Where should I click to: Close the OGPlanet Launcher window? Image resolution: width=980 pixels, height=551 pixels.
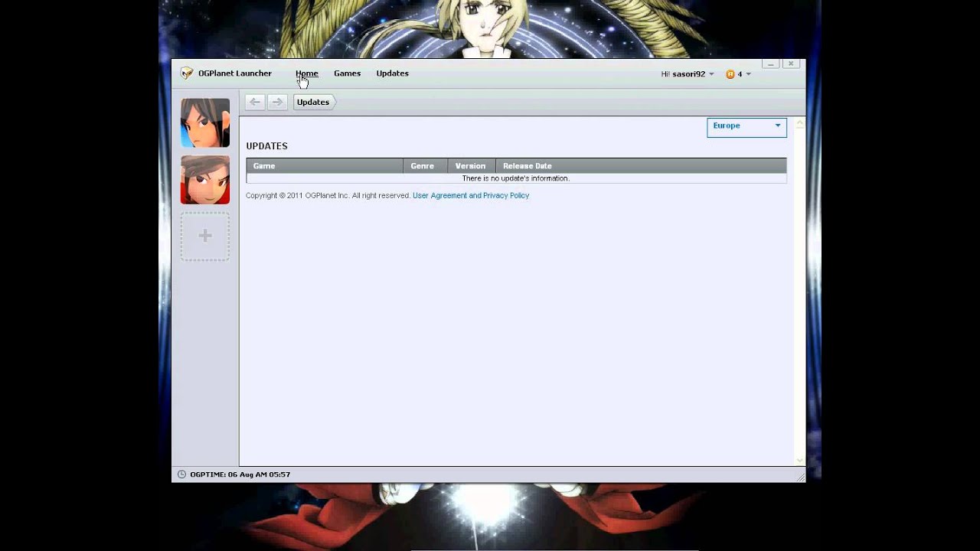point(791,64)
